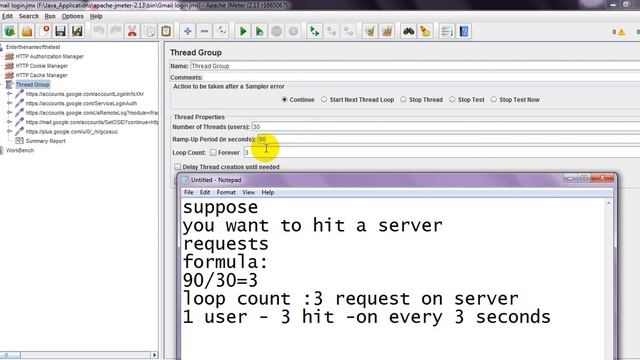The height and width of the screenshot is (360, 640).
Task: Select the WorkBench node
Action: 20,150
